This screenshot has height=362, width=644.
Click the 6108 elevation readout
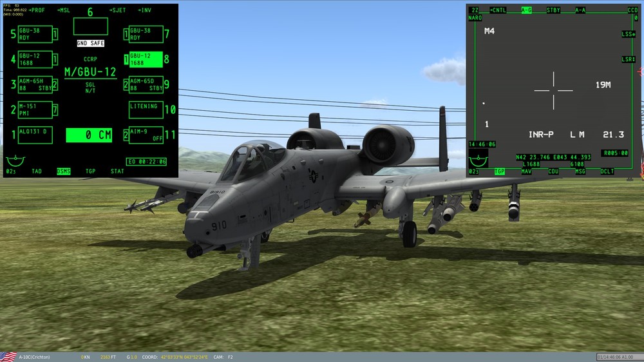point(577,164)
